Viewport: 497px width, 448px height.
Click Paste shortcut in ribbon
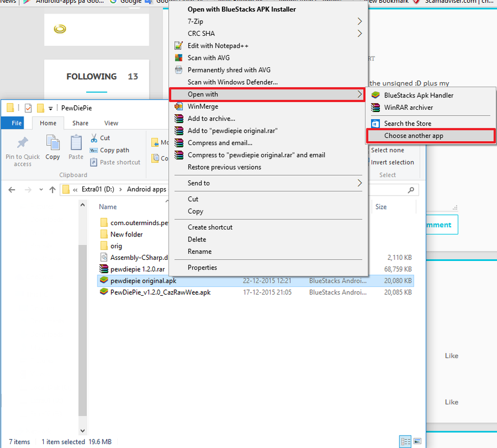[x=115, y=162]
